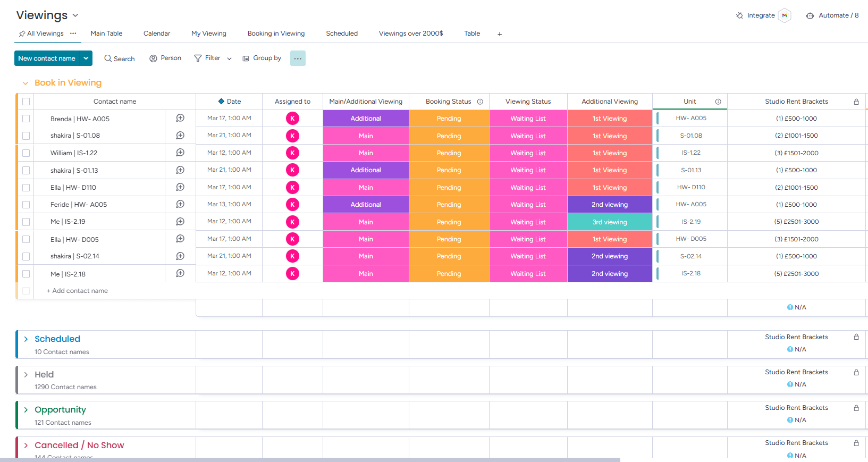
Task: Open the toolbar more options ellipsis
Action: [298, 58]
